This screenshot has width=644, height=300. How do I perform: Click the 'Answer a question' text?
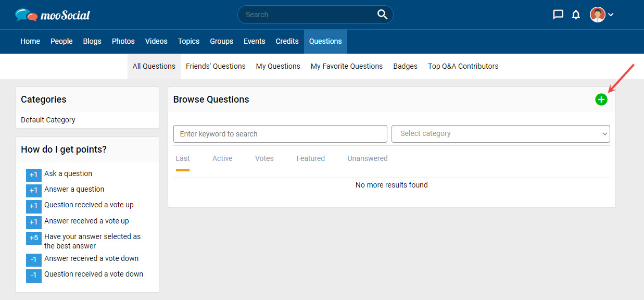74,189
